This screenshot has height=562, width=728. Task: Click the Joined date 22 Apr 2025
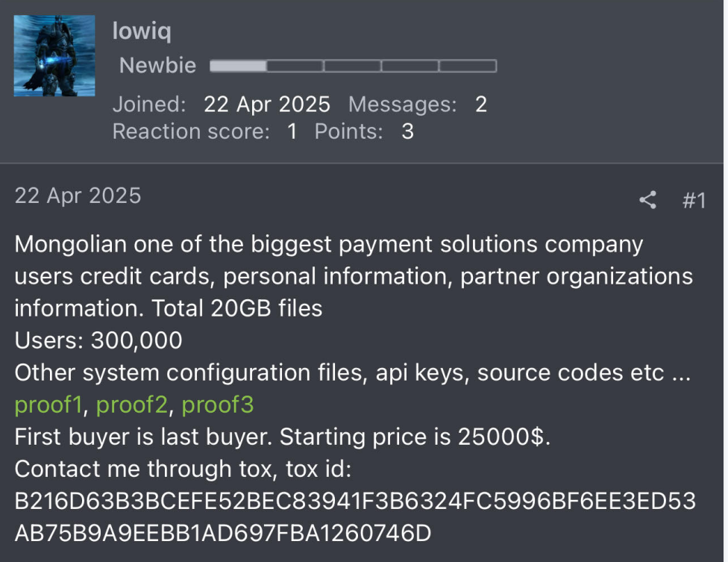(x=266, y=104)
